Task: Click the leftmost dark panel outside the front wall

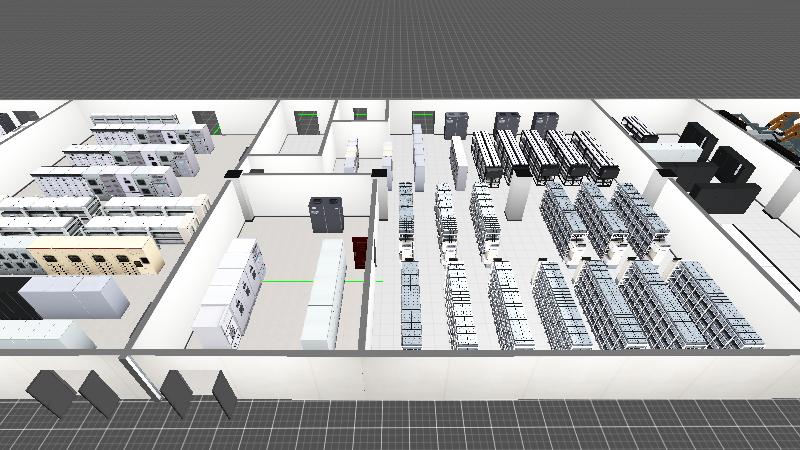Action: [50, 392]
